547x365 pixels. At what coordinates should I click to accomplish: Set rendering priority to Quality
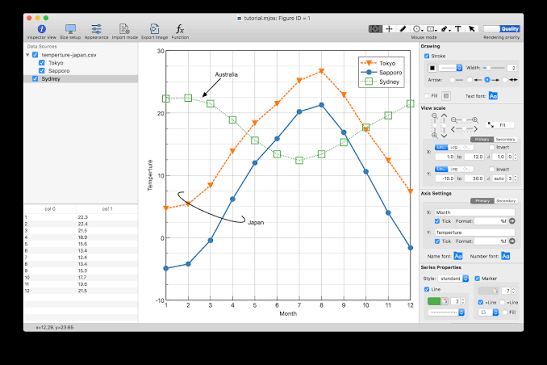click(x=510, y=29)
